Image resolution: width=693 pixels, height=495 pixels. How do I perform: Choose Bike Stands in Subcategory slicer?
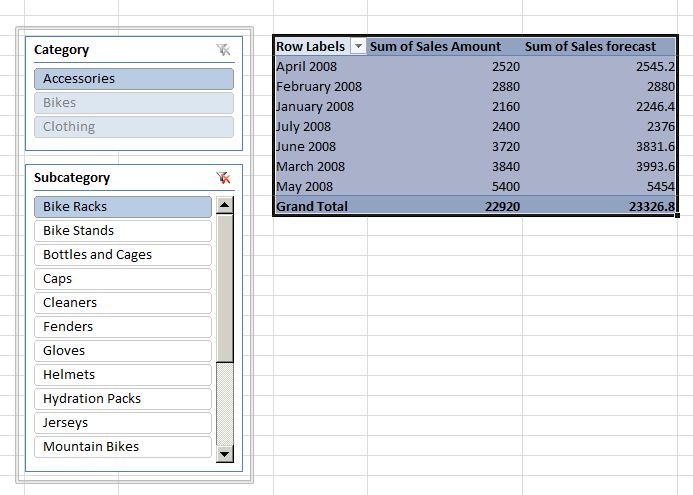(x=123, y=231)
